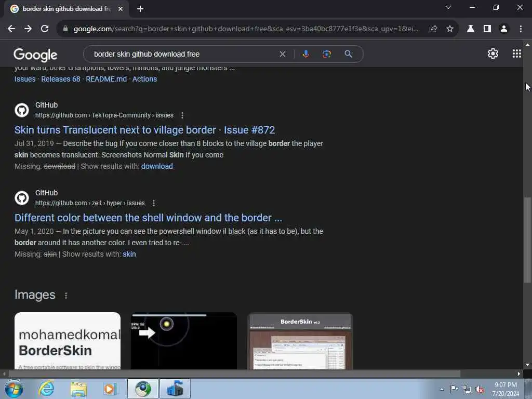The image size is (532, 399).
Task: Click the address bar URL
Action: [x=246, y=29]
